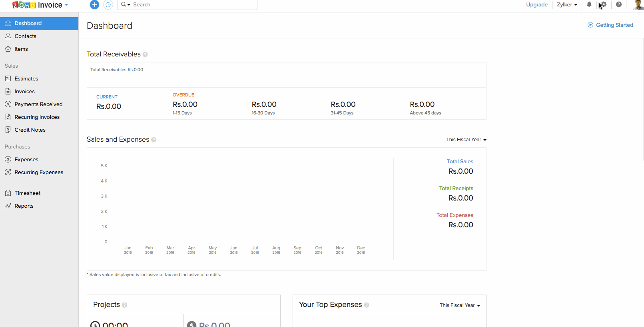Viewport: 644px width, 327px height.
Task: Expand the Zoho Invoice app switcher arrow
Action: click(x=66, y=5)
